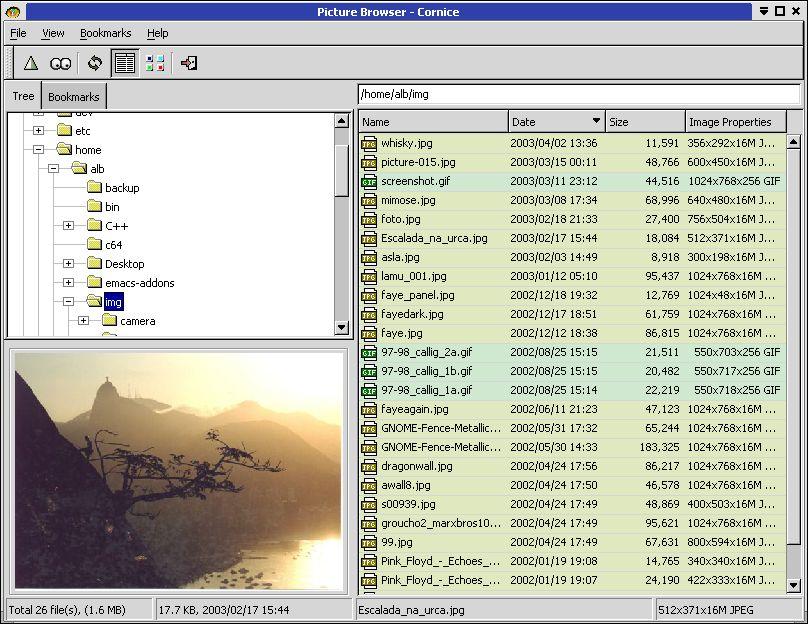This screenshot has width=808, height=624.
Task: Switch to details list view icon
Action: point(125,63)
